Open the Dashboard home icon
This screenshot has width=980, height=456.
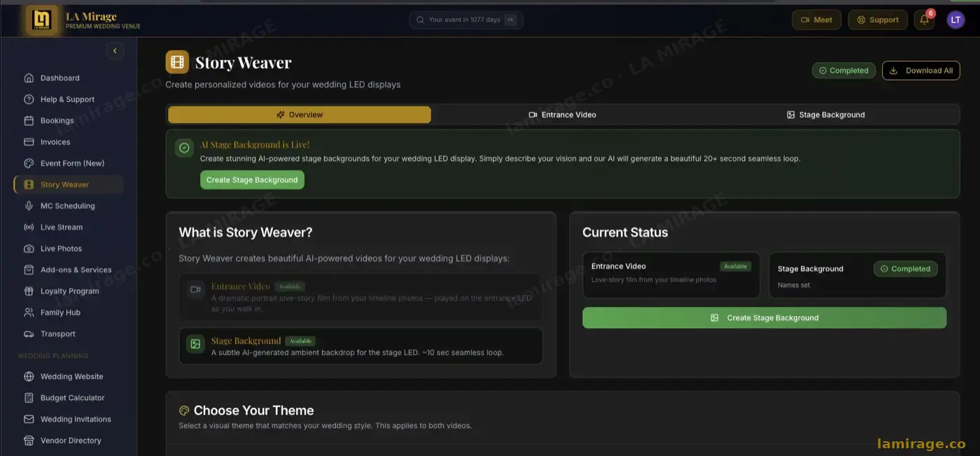pyautogui.click(x=29, y=78)
